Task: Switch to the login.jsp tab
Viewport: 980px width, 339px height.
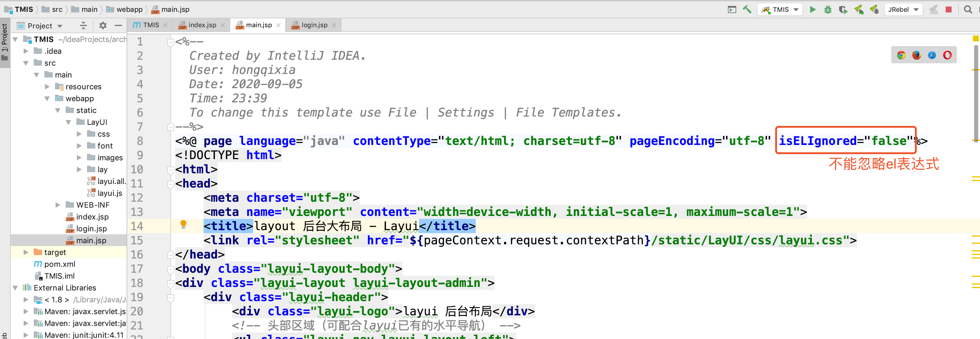Action: [x=314, y=25]
